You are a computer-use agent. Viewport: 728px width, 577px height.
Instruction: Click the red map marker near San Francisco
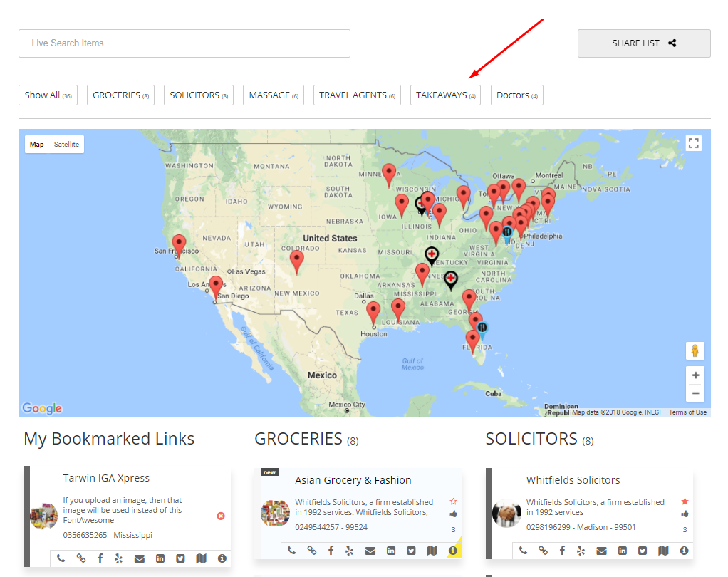click(179, 246)
